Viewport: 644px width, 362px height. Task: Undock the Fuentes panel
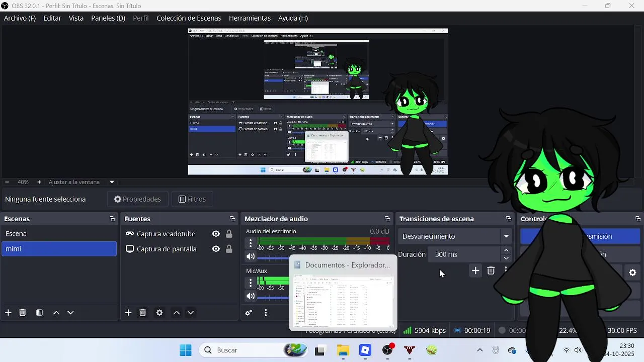tap(232, 219)
